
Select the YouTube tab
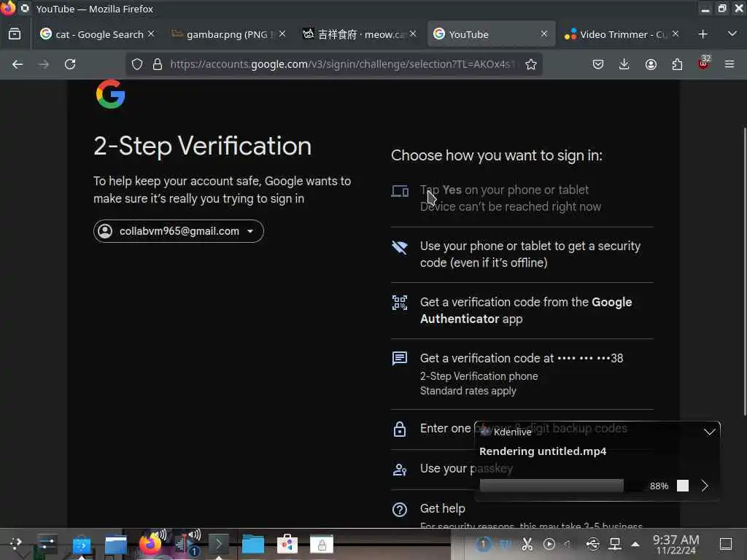491,34
